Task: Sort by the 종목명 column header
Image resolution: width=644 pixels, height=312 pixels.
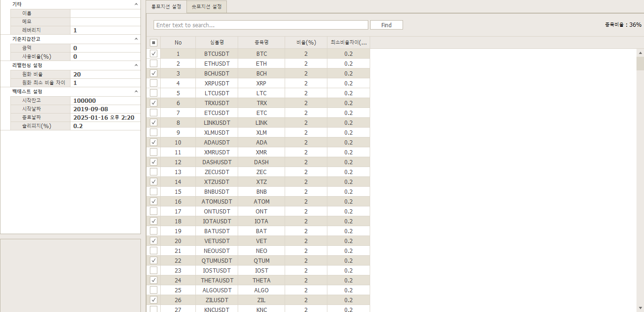Action: click(x=262, y=42)
